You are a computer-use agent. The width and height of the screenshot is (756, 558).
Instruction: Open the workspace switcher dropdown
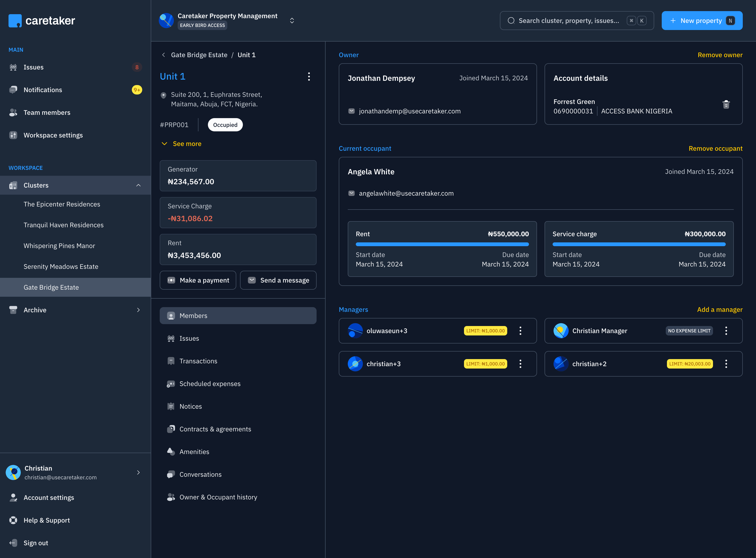pos(292,20)
